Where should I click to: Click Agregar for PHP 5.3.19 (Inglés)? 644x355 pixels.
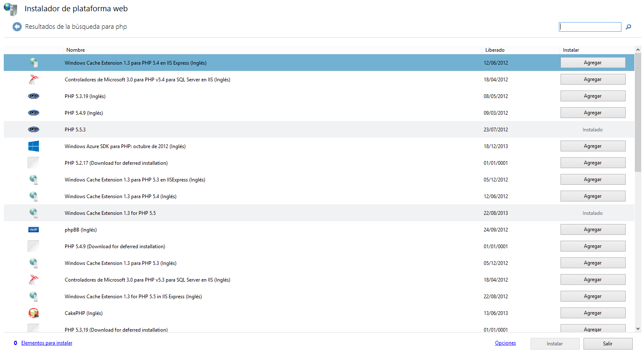pos(593,96)
